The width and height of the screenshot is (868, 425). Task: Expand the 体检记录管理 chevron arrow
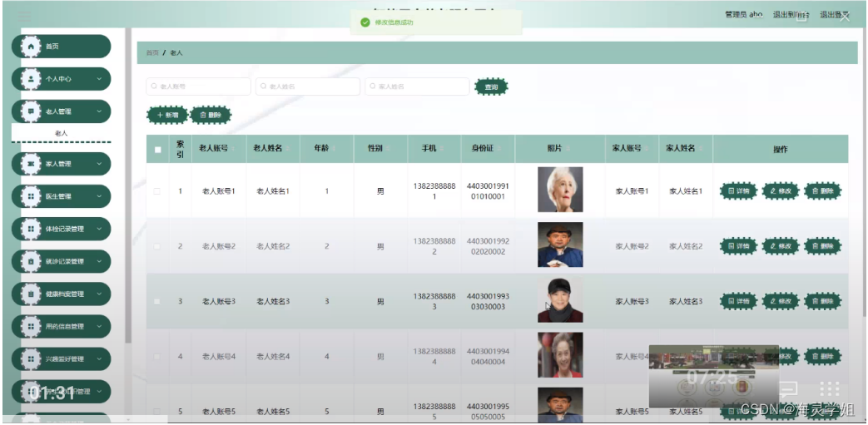point(99,229)
